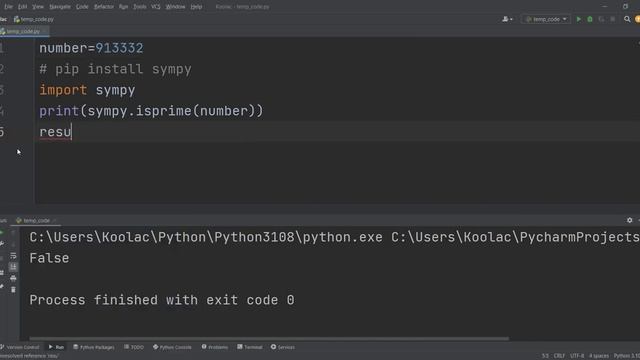This screenshot has height=360, width=640.
Task: Select the temp_code.py editor tab
Action: tap(23, 31)
